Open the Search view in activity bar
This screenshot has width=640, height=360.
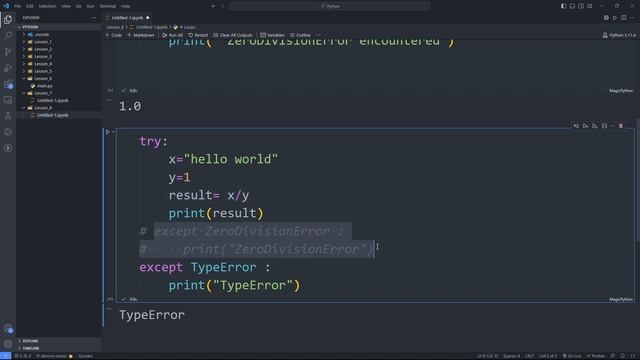click(x=8, y=36)
